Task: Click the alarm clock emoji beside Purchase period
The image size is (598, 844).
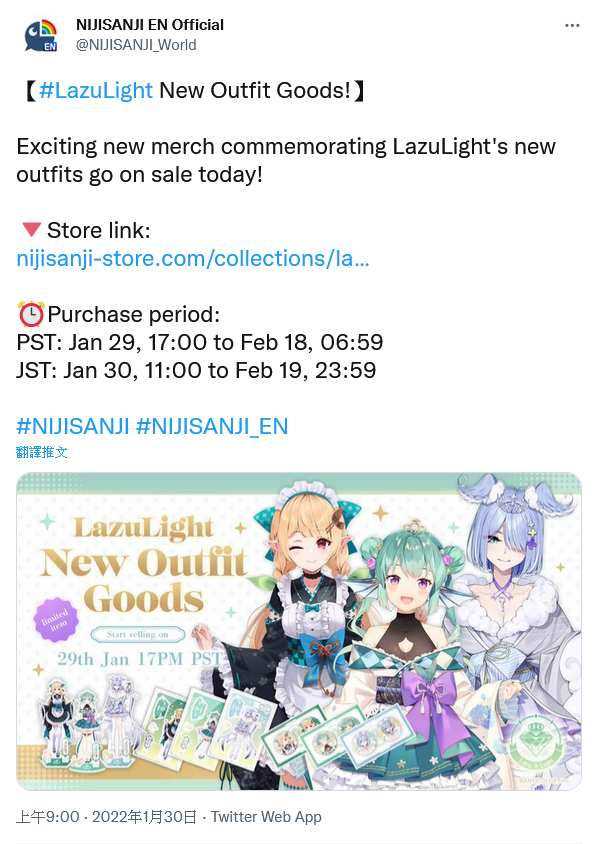Action: (31, 314)
